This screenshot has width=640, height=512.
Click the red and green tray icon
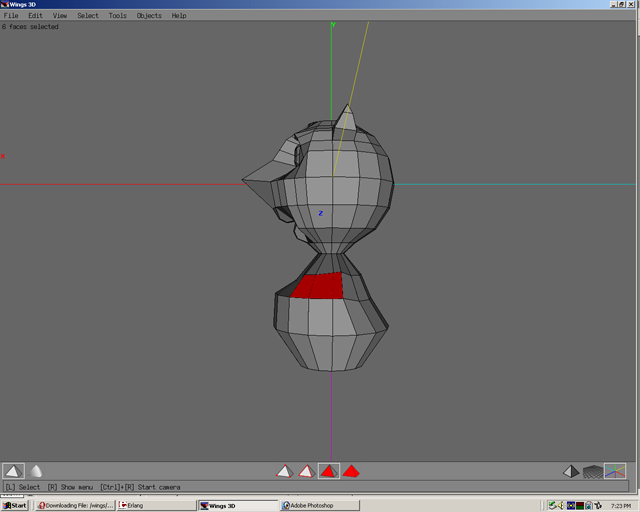click(580, 505)
